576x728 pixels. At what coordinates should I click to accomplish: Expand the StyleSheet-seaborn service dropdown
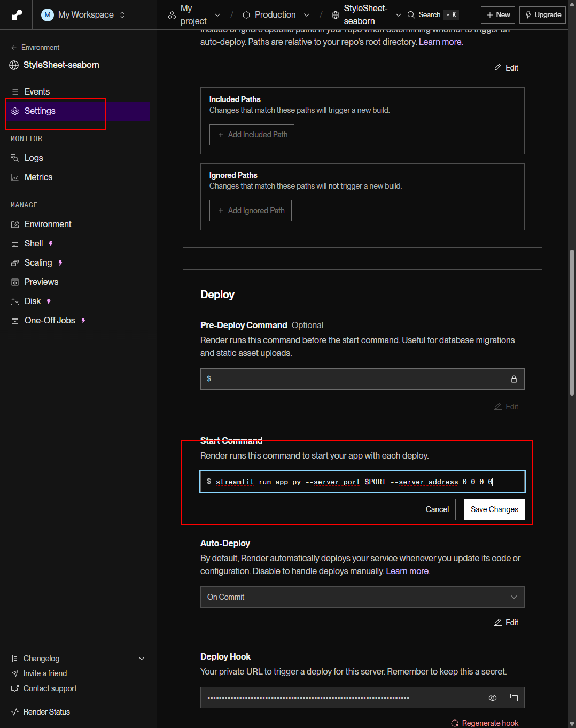[x=399, y=15]
